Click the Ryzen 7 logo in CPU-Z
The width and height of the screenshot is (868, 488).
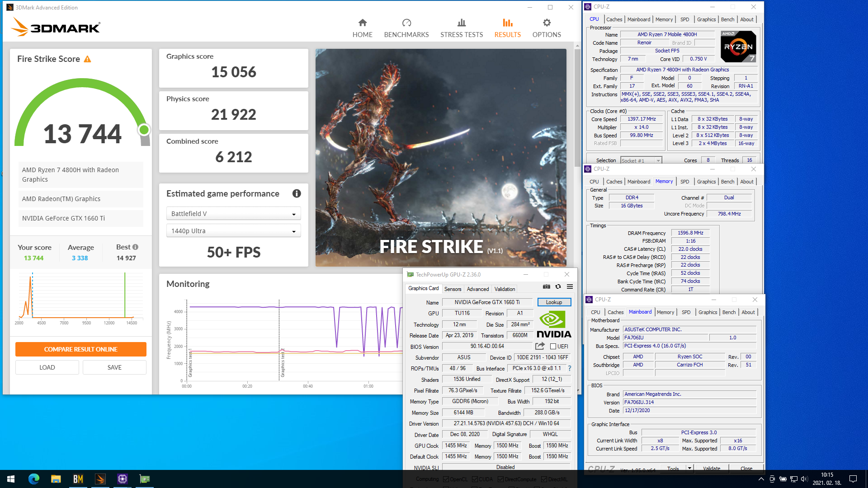pyautogui.click(x=738, y=47)
